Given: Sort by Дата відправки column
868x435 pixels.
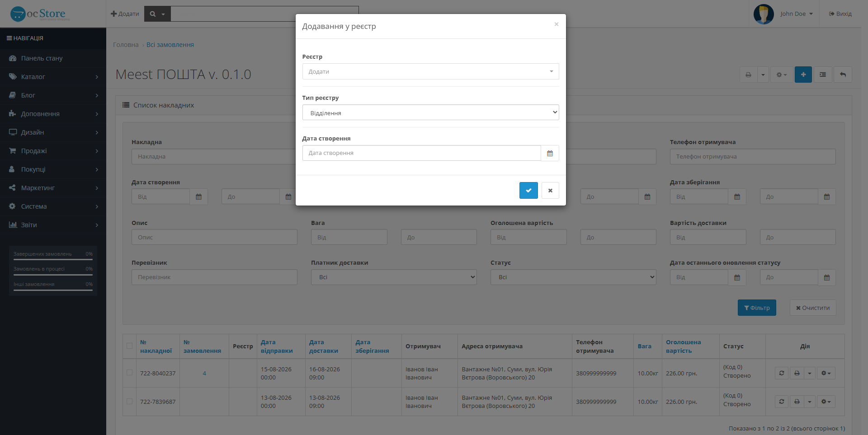Looking at the screenshot, I should [x=277, y=346].
